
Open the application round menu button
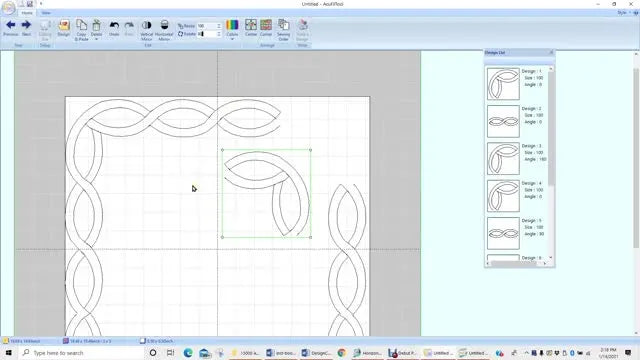click(x=8, y=8)
